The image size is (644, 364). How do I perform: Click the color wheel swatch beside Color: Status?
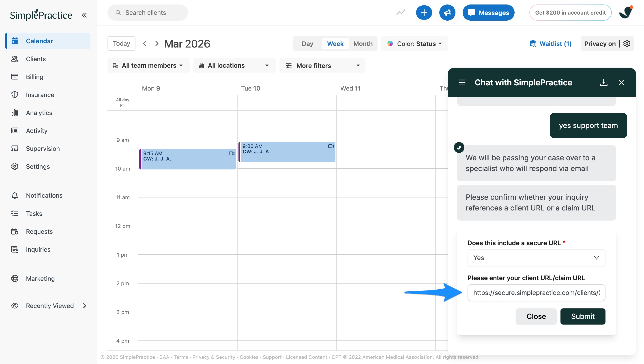390,43
